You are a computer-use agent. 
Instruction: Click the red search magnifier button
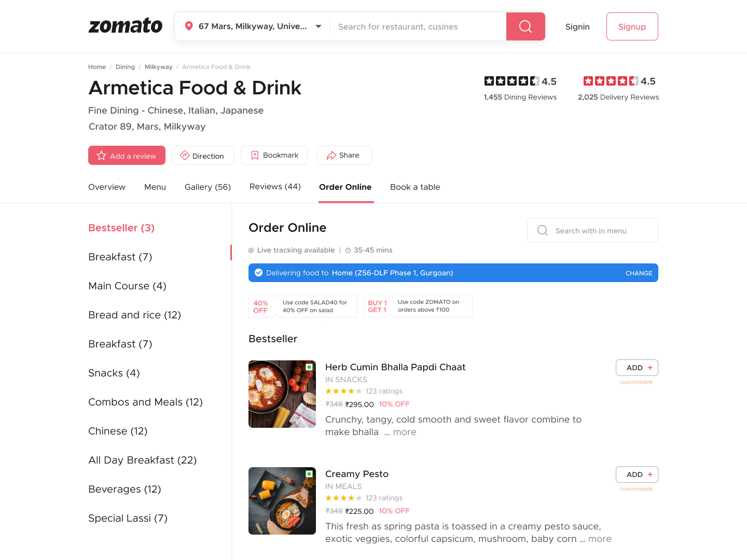click(525, 26)
